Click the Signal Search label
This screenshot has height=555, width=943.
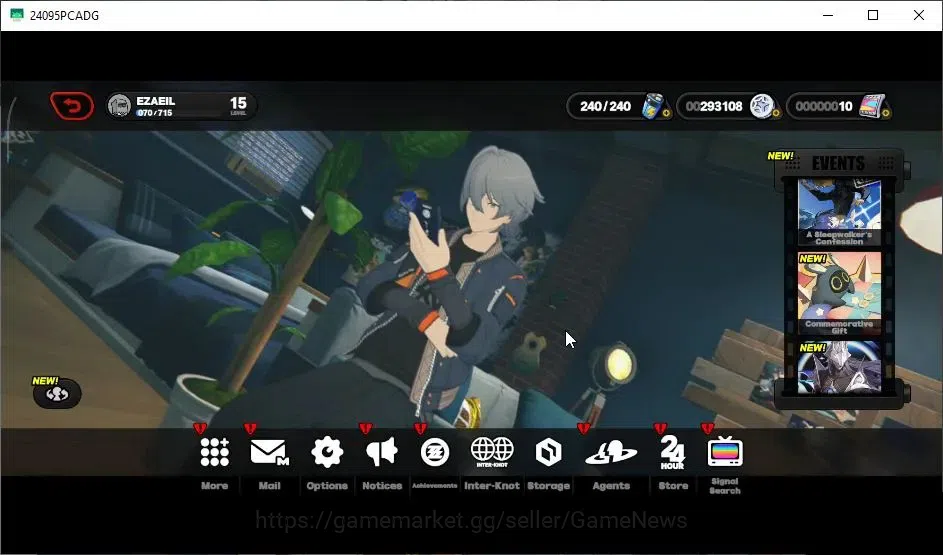[725, 486]
